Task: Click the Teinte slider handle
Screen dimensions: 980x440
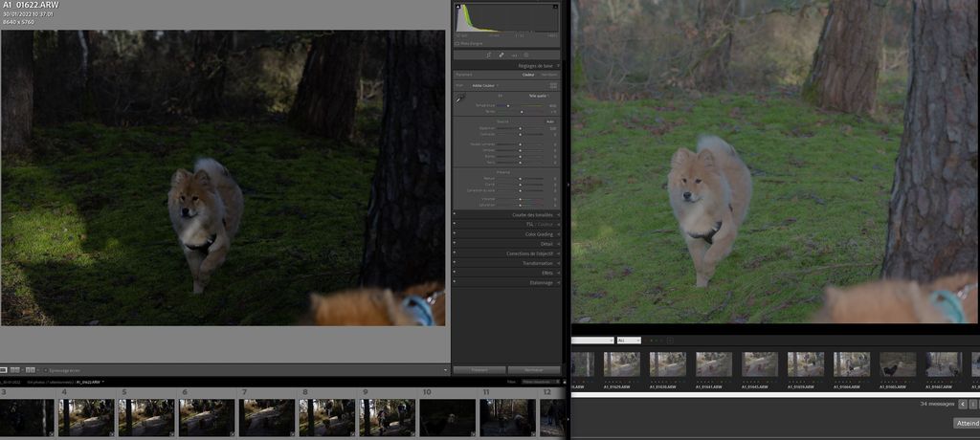Action: (522, 112)
